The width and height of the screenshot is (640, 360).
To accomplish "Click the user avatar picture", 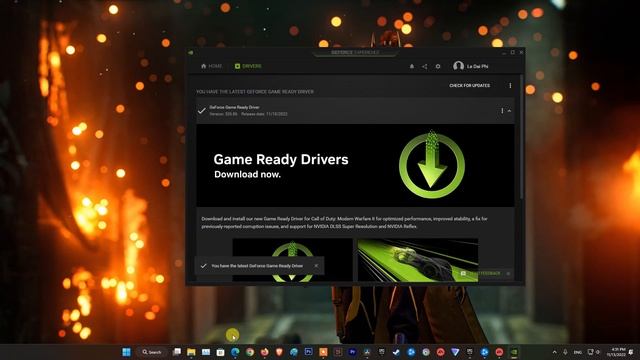I will (458, 66).
